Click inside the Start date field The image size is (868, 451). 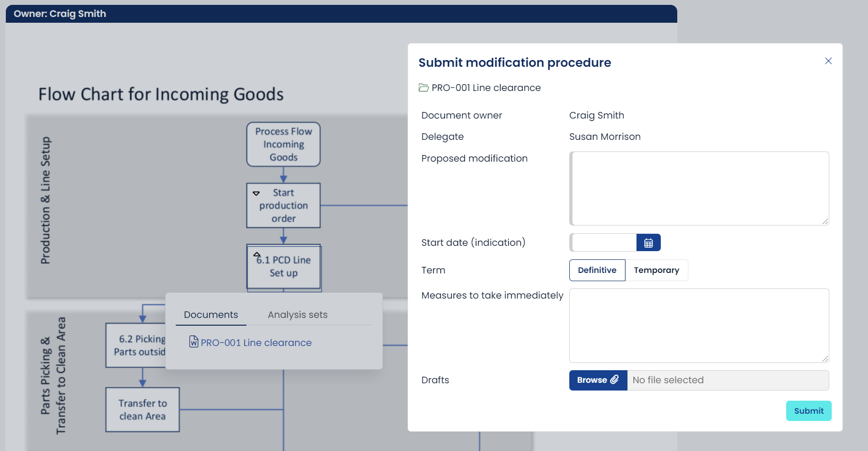pos(603,242)
